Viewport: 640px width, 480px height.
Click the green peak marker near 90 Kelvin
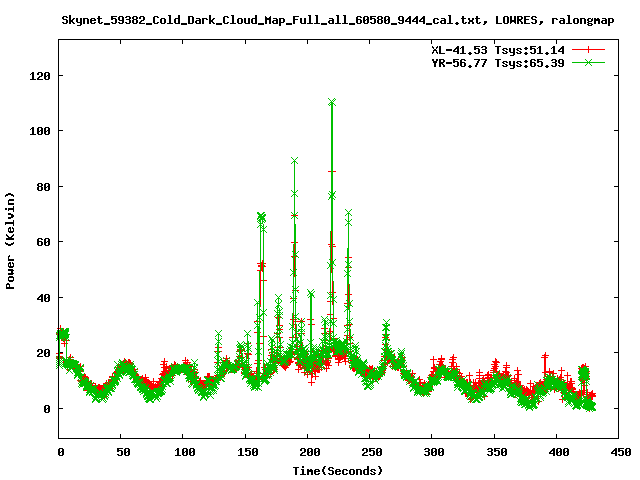(x=294, y=161)
